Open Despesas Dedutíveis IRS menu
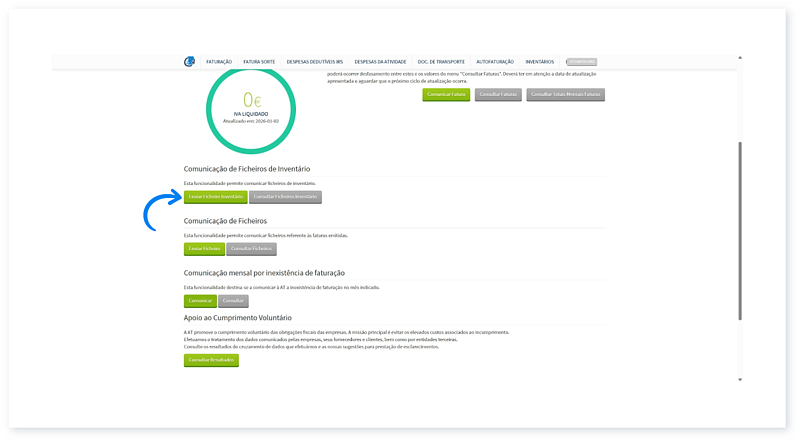 point(315,62)
